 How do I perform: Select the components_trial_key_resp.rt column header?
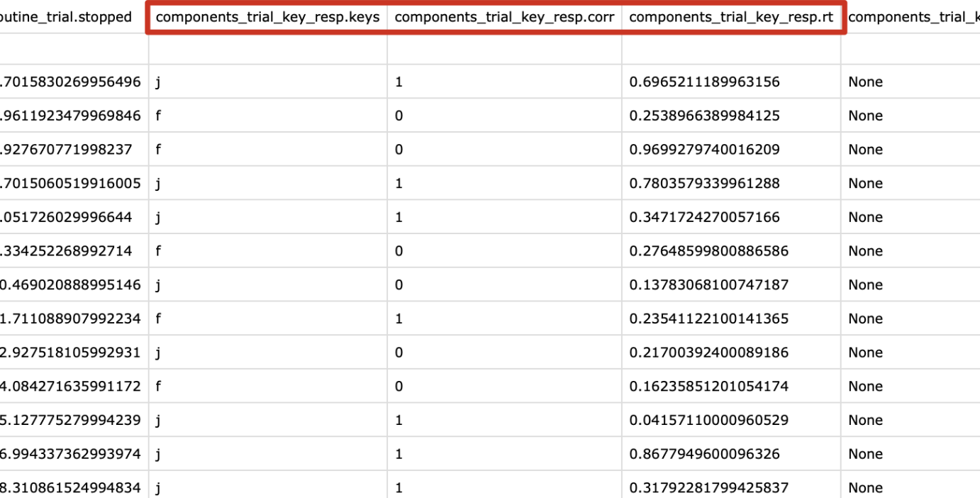(x=731, y=17)
